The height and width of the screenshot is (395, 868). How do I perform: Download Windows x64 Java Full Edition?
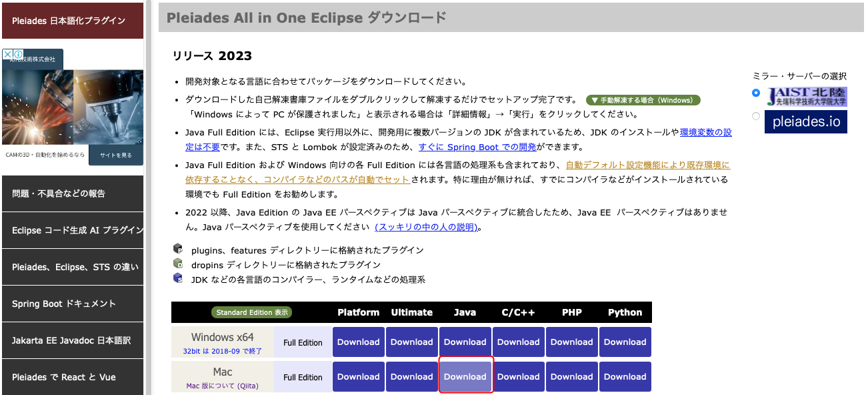click(x=465, y=342)
